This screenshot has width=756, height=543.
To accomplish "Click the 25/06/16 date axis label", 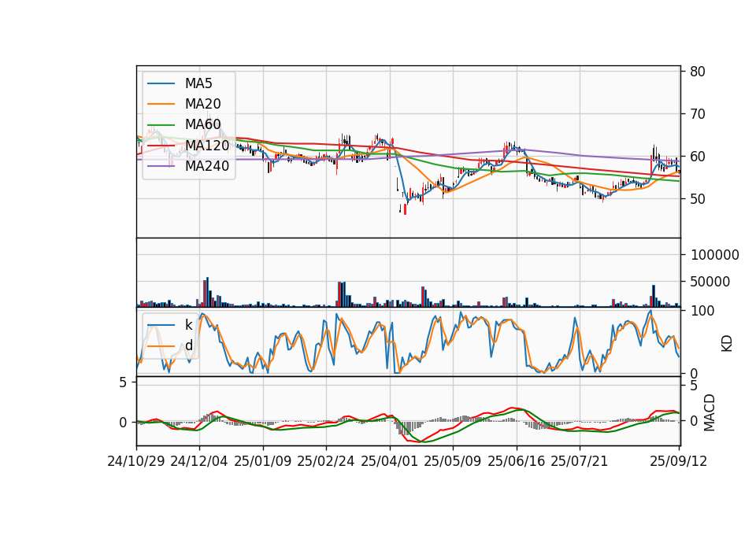I will point(517,461).
